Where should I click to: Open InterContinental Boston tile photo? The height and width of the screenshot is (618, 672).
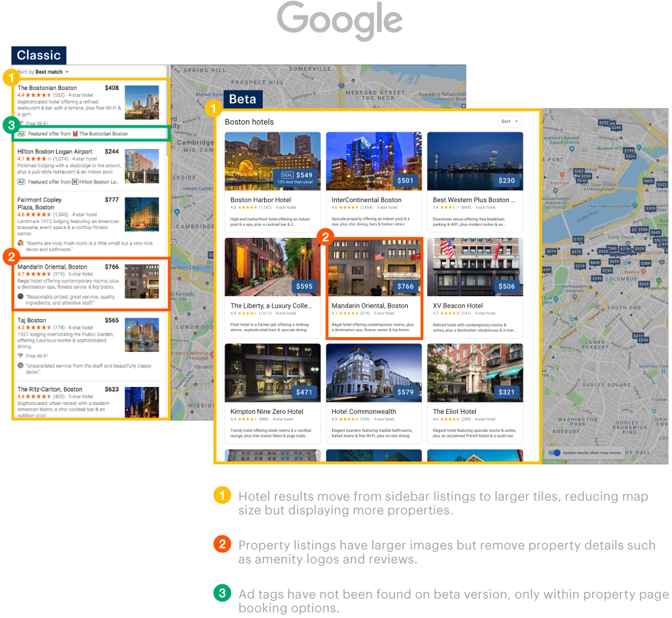374,161
